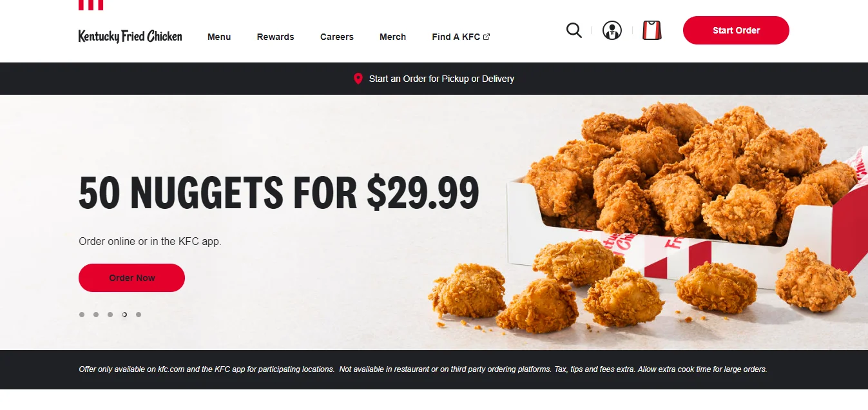Click the Order Now button
Screen dimensions: 868x410
click(131, 278)
